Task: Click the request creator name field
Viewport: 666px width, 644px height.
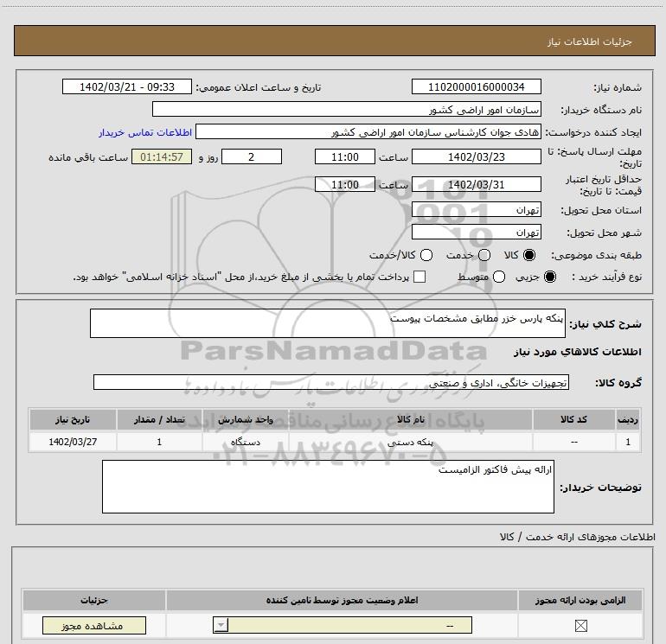Action: pyautogui.click(x=368, y=131)
